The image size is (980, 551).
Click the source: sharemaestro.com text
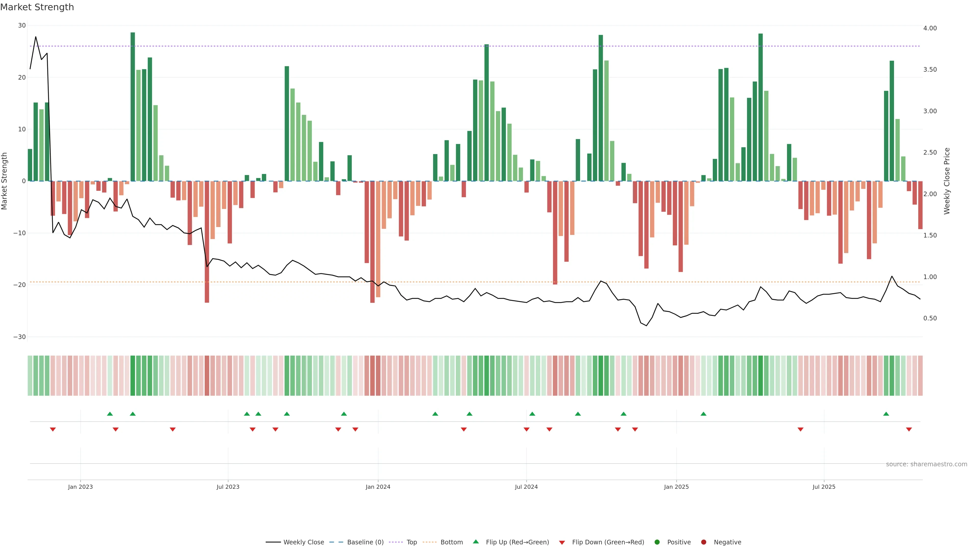click(926, 464)
